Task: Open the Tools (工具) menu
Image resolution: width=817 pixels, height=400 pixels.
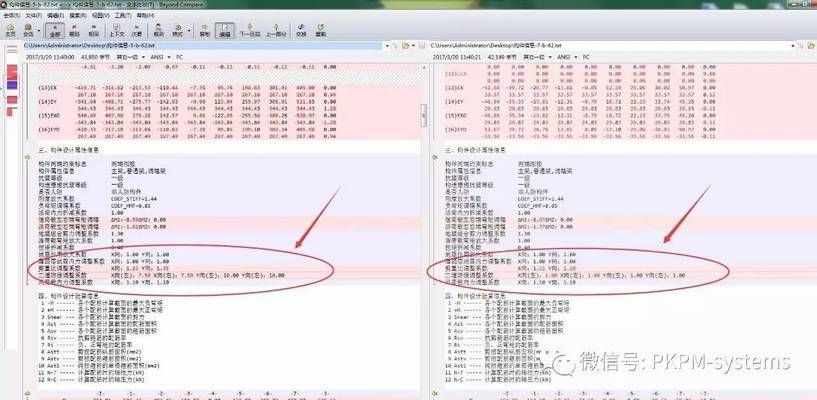Action: pyautogui.click(x=123, y=16)
